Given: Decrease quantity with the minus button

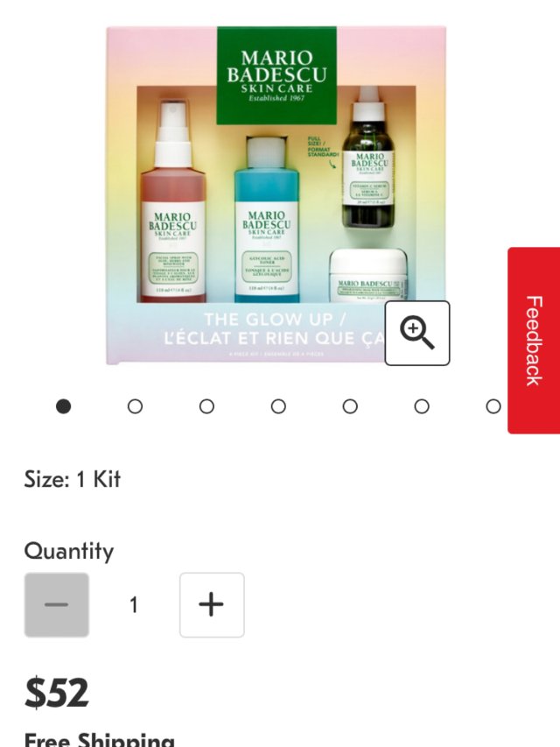Looking at the screenshot, I should (x=57, y=604).
